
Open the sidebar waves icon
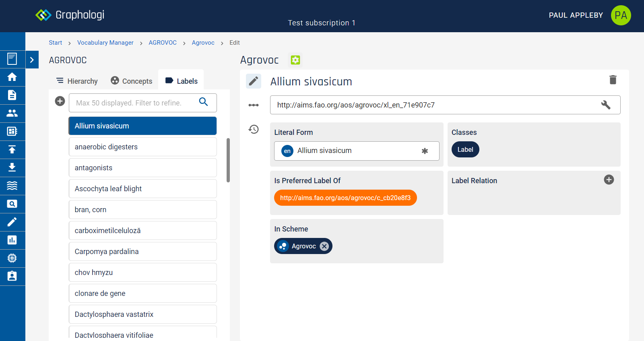(x=12, y=186)
